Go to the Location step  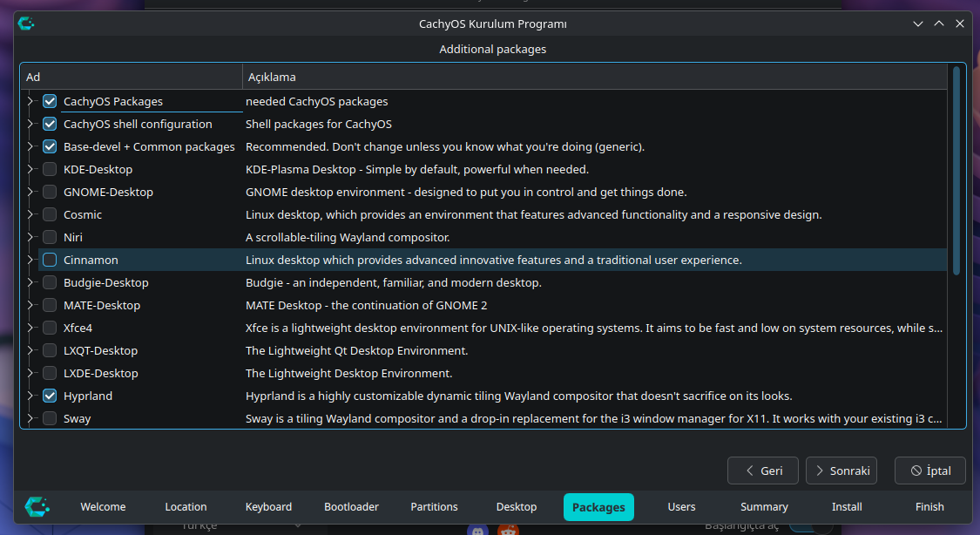pyautogui.click(x=186, y=507)
